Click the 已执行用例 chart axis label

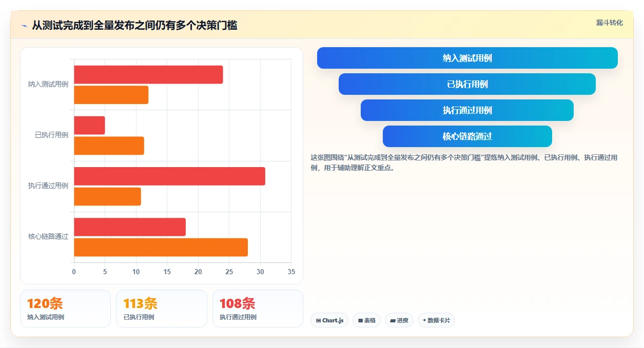51,135
